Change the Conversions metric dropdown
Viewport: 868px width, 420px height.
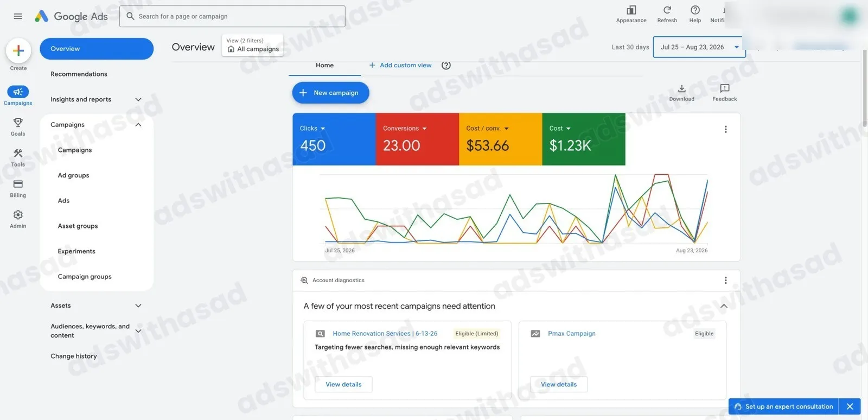tap(405, 129)
